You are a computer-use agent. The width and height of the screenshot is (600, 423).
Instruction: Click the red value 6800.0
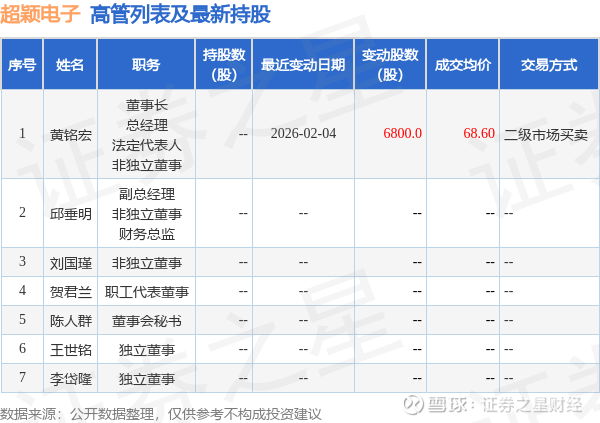click(x=403, y=133)
